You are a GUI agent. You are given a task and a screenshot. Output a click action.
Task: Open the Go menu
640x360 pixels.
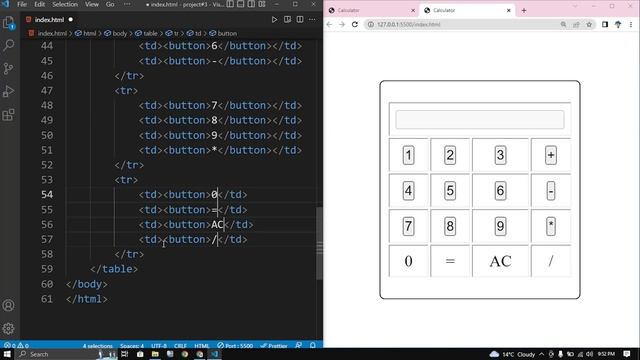tap(110, 4)
